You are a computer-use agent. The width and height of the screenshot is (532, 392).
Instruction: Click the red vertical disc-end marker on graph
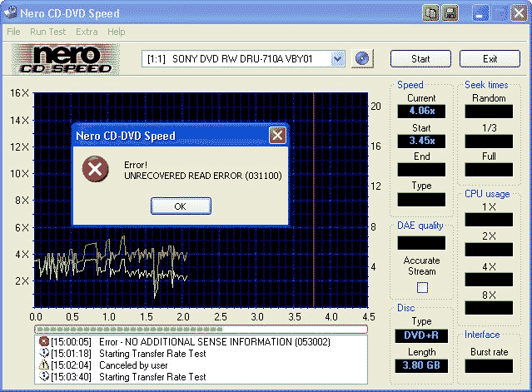[314, 200]
